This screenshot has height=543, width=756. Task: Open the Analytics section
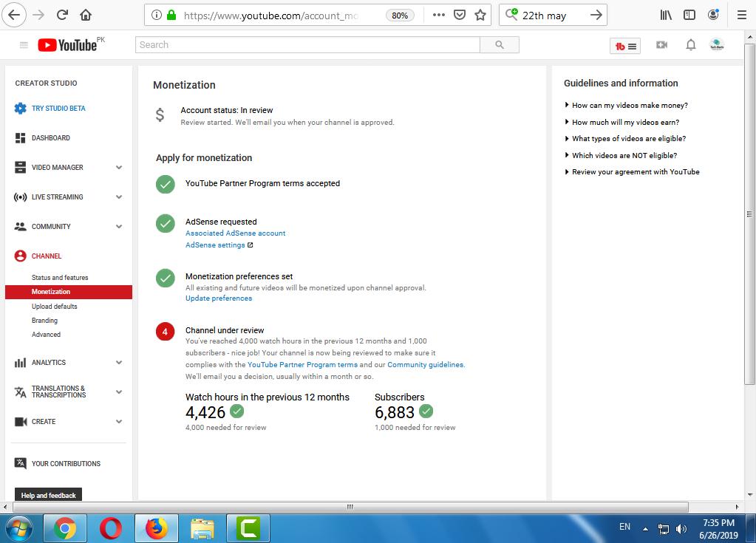point(48,362)
